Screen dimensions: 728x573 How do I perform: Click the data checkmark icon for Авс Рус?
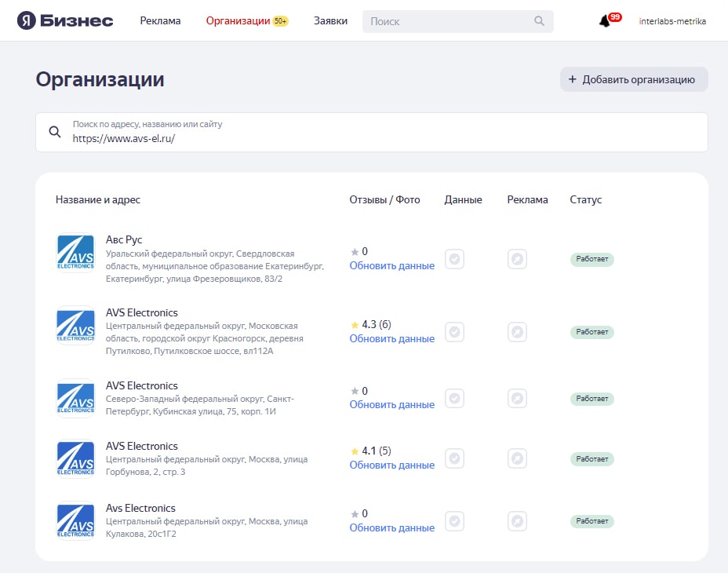454,259
